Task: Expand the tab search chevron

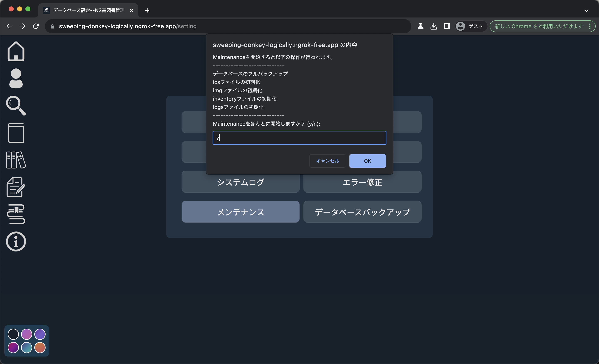Action: (x=586, y=10)
